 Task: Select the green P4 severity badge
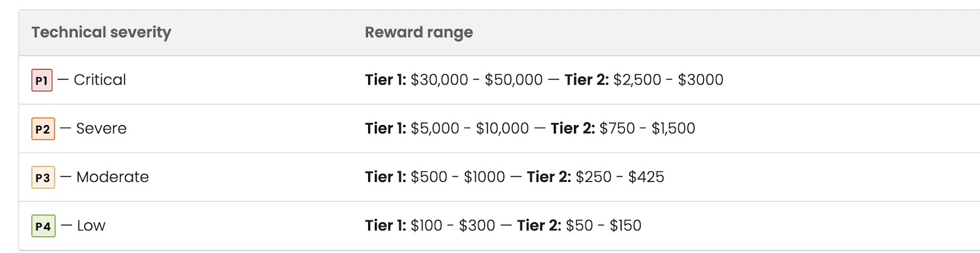[43, 226]
